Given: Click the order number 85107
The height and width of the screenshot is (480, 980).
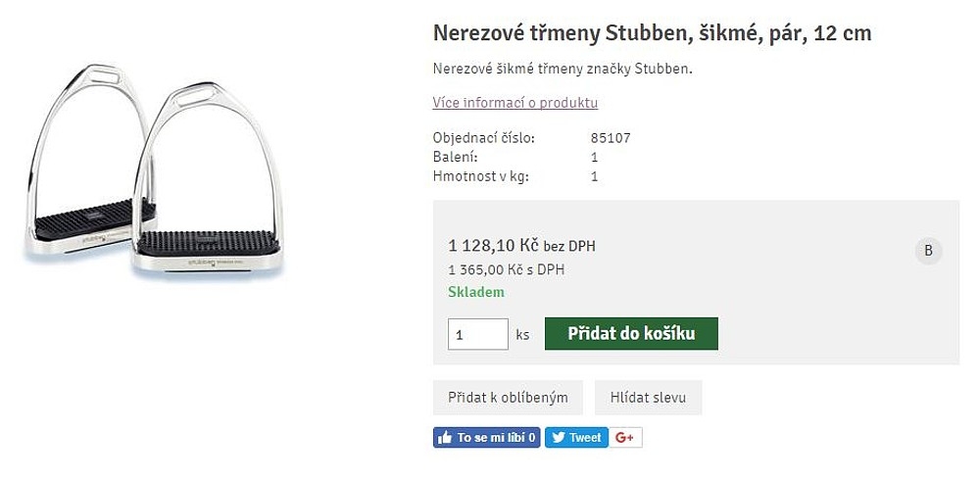Looking at the screenshot, I should coord(611,138).
